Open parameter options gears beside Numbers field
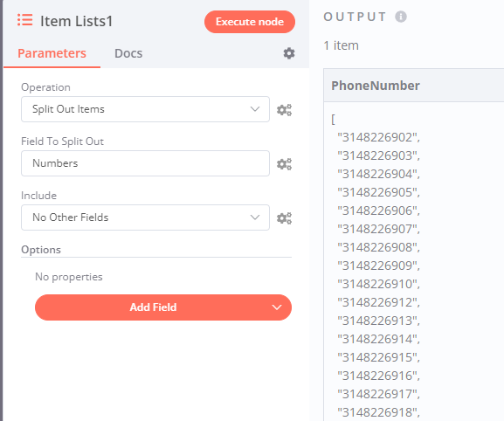The height and width of the screenshot is (421, 504). [x=284, y=164]
